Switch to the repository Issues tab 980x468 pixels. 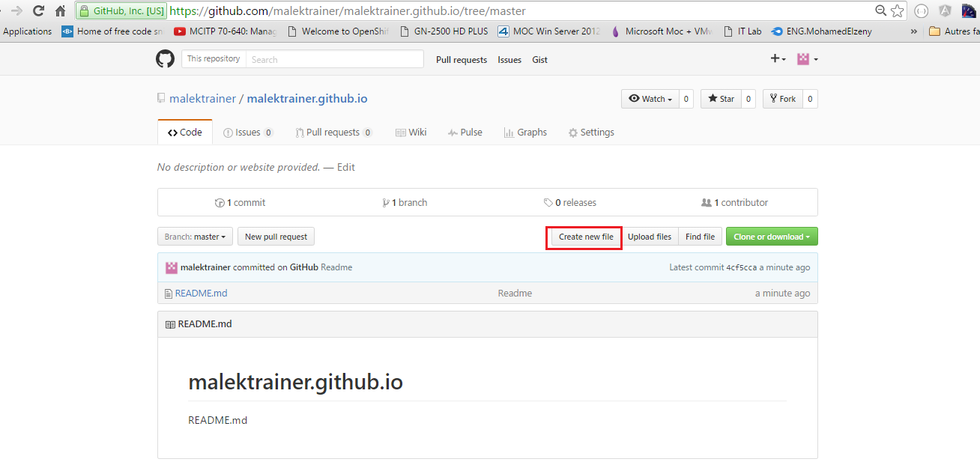248,133
